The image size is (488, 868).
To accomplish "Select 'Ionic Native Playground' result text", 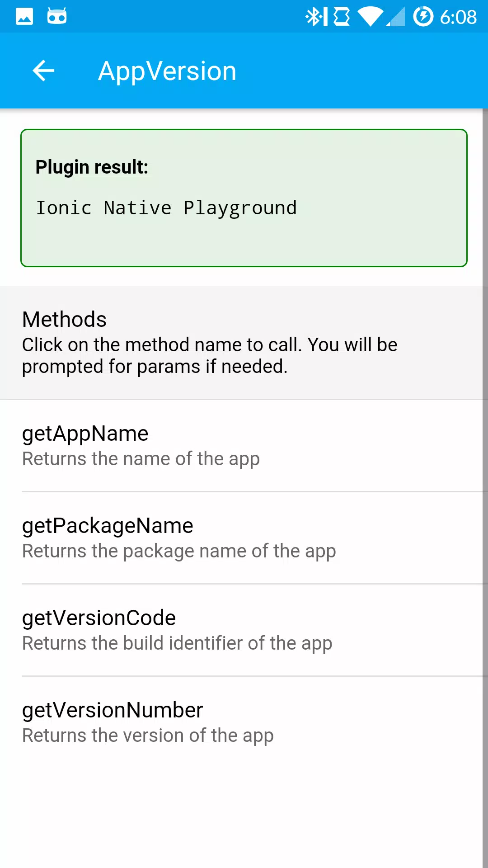I will [x=166, y=208].
